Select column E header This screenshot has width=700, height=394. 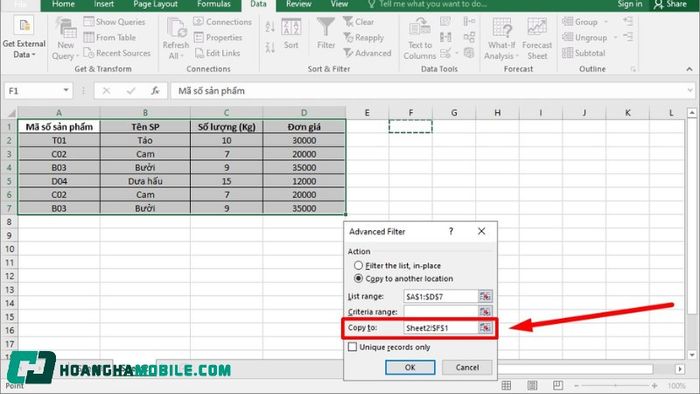coord(367,113)
